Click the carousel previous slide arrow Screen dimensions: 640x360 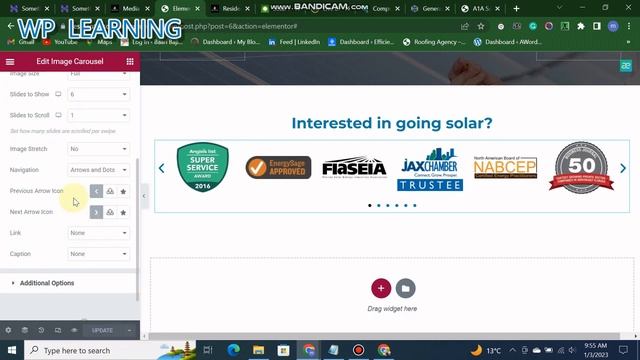[162, 168]
